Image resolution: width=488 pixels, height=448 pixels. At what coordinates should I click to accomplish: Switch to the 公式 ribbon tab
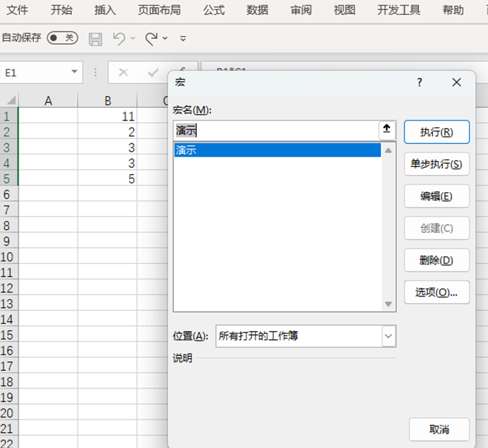(x=214, y=10)
